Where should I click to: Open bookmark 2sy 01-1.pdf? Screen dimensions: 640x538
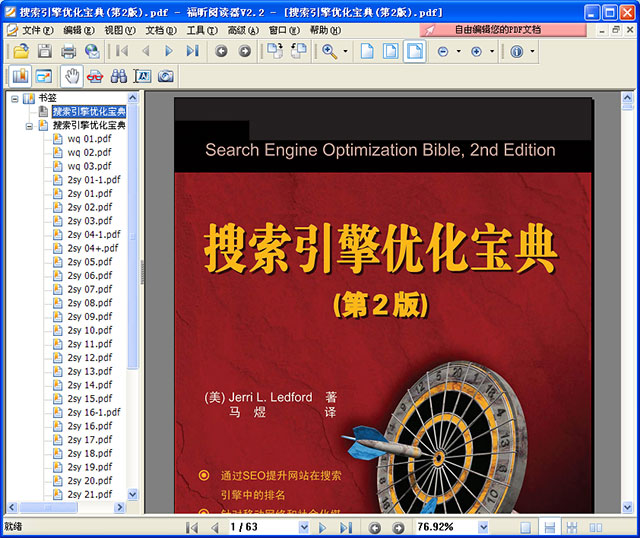[94, 180]
